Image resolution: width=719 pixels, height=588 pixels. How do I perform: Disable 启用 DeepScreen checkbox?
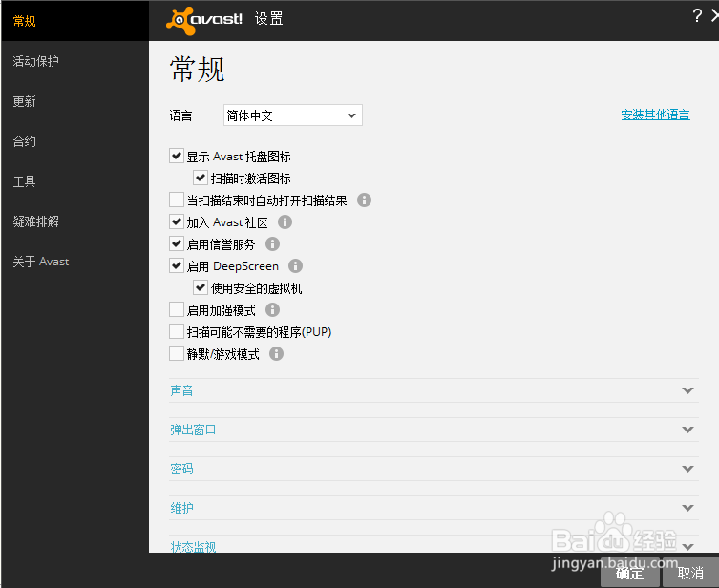pos(177,265)
